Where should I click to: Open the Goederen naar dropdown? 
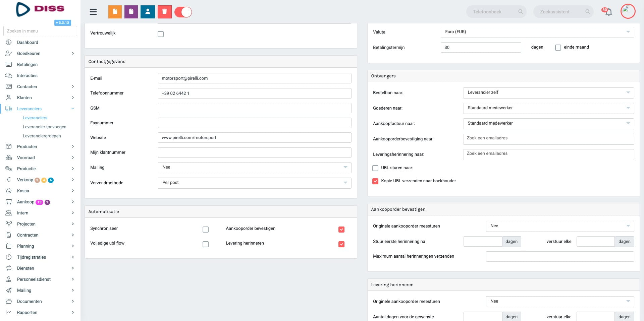point(549,108)
